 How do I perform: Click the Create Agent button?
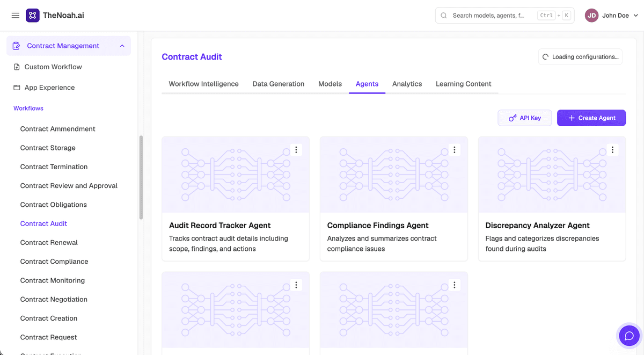pyautogui.click(x=591, y=118)
